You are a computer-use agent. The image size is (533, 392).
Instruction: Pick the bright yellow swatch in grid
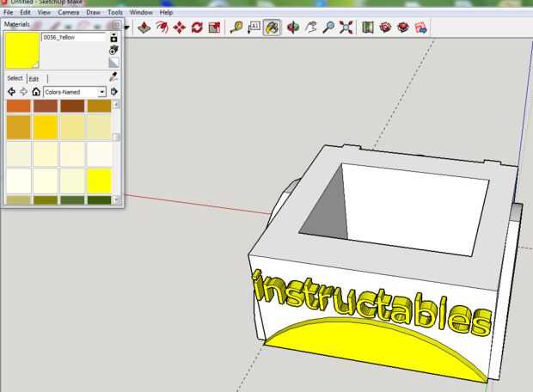(99, 181)
